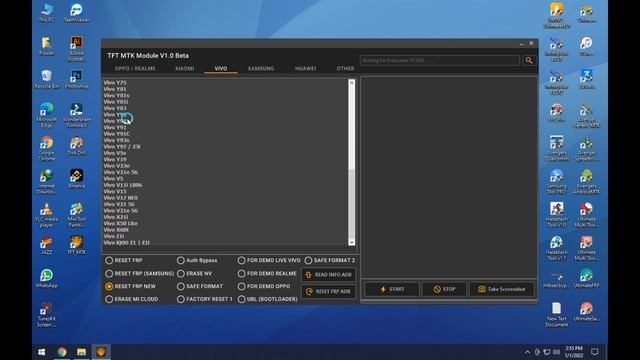The image size is (640, 360).
Task: Open TunesKit Screen recorder shortcut
Action: click(x=47, y=315)
